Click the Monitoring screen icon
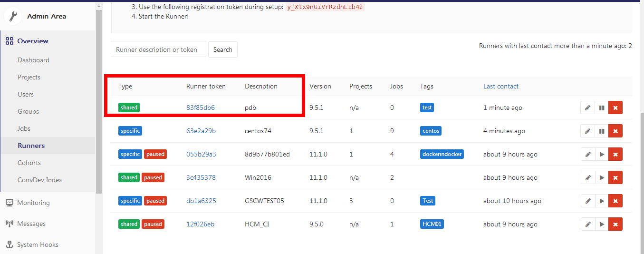Image resolution: width=644 pixels, height=254 pixels. tap(9, 203)
